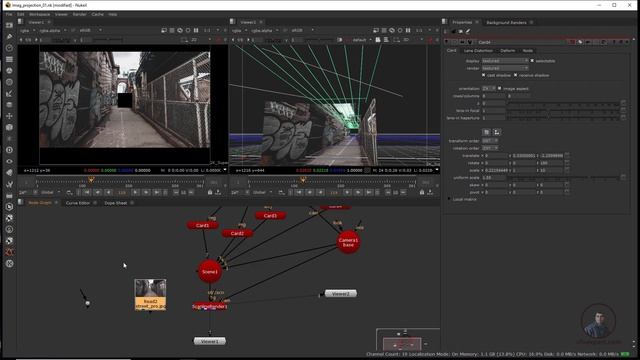Adjust the uniform scale slider
Viewport: 640px width, 360px height.
click(x=563, y=178)
